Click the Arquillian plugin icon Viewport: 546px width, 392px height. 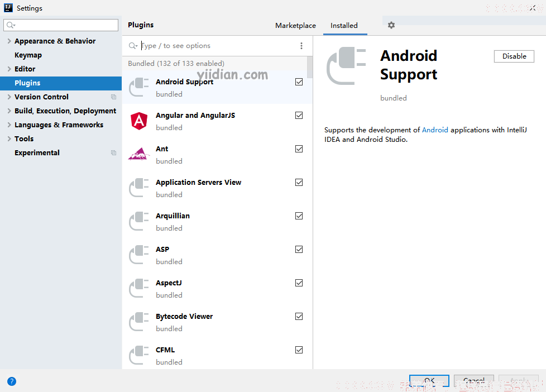(139, 221)
